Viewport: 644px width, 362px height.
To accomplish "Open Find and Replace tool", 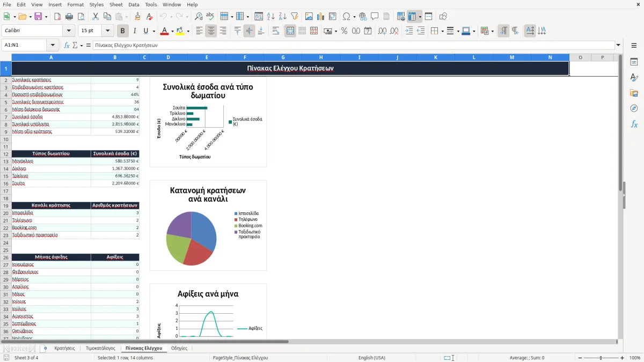I will coord(199,17).
